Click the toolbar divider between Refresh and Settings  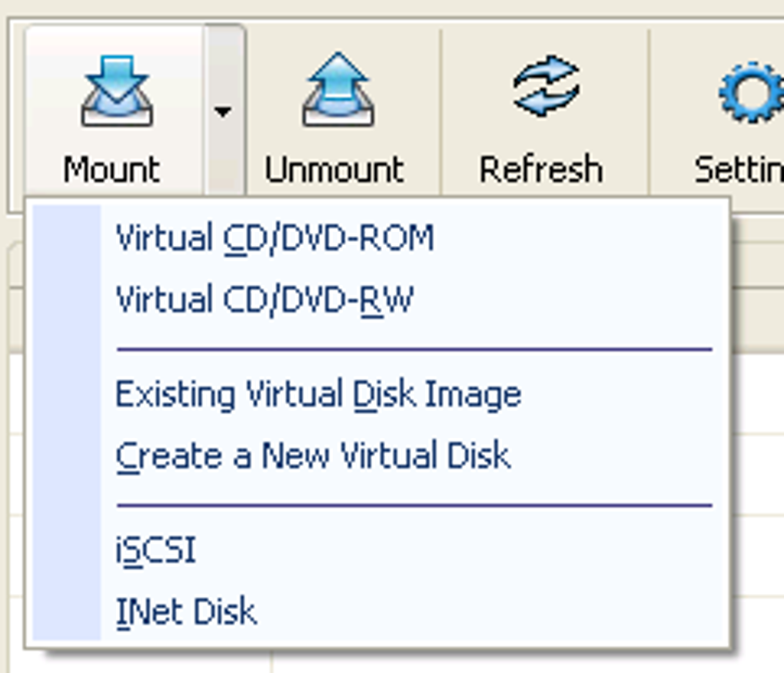click(649, 111)
